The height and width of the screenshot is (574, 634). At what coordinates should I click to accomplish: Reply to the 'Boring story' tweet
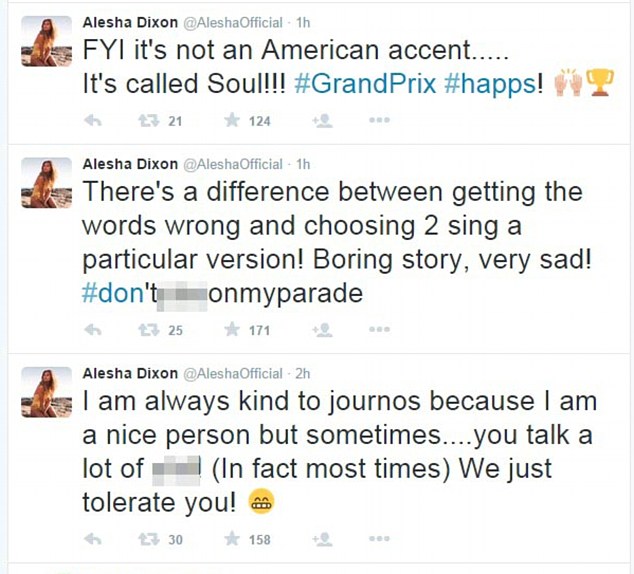(93, 330)
